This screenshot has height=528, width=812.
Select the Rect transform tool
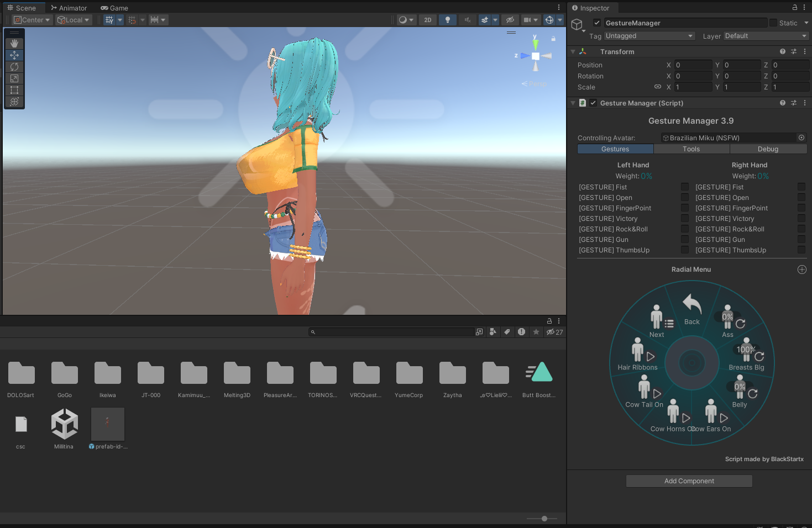click(x=14, y=89)
